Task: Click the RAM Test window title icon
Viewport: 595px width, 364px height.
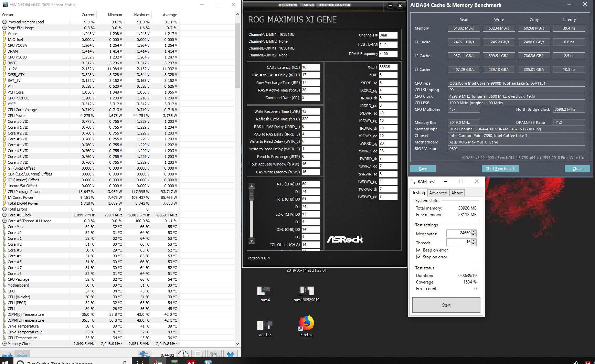Action: [x=413, y=181]
